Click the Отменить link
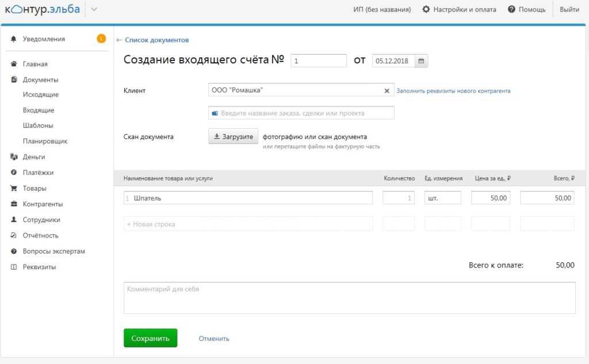Screen dimensions: 589x364 coord(214,339)
